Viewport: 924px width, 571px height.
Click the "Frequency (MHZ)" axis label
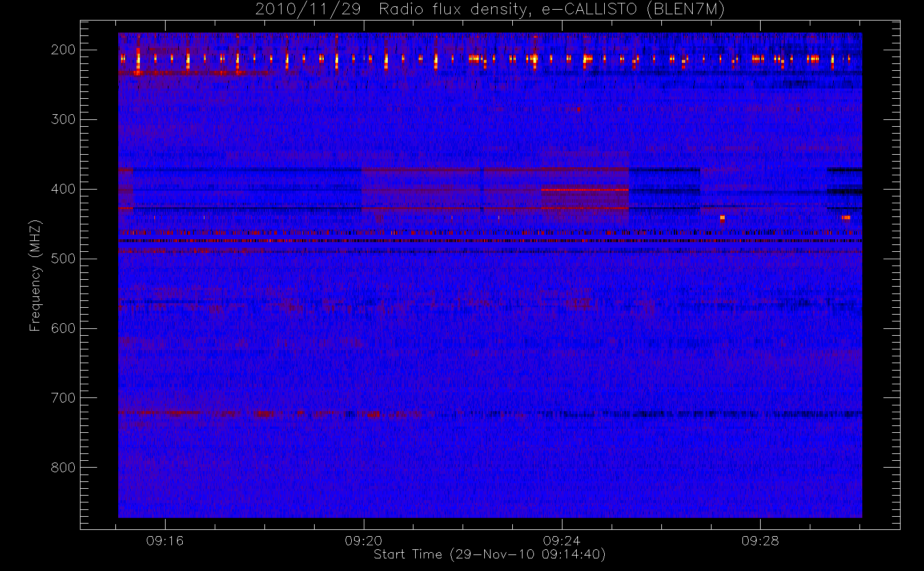tap(35, 275)
